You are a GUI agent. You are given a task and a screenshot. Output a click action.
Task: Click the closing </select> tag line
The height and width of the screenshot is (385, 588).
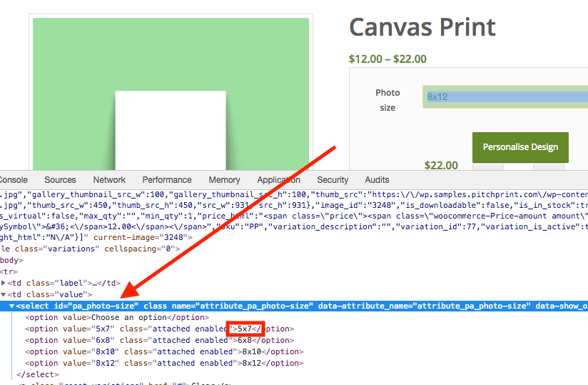click(x=38, y=374)
